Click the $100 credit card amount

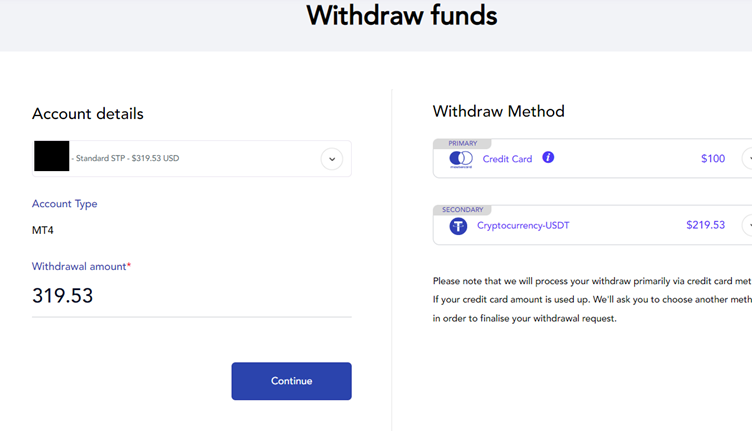(713, 159)
